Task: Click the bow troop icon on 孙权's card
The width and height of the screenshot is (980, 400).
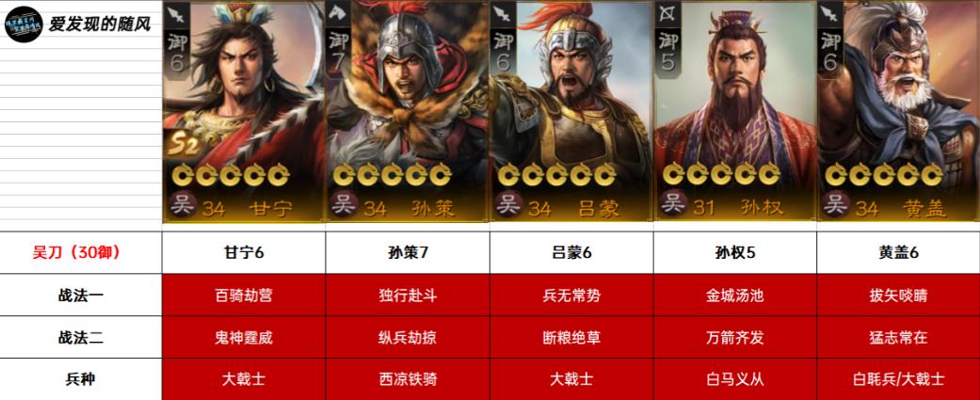Action: coord(666,12)
